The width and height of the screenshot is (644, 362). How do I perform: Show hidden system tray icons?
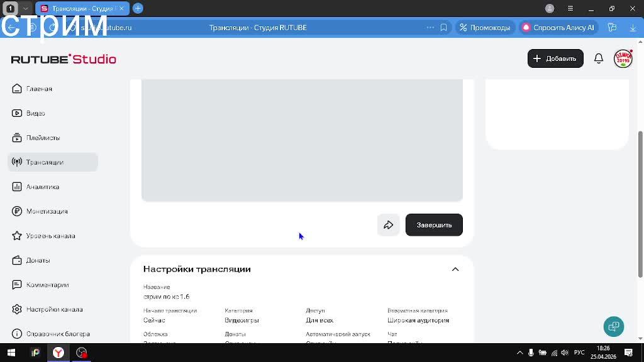519,353
